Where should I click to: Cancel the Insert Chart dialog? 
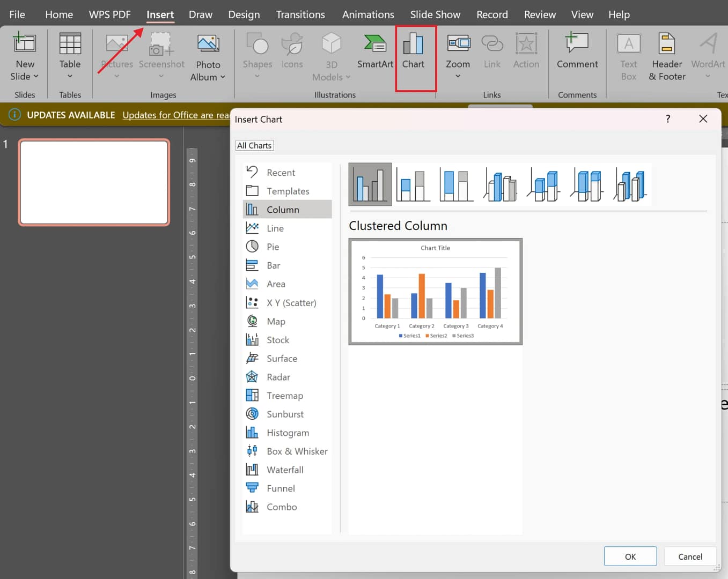pyautogui.click(x=689, y=556)
